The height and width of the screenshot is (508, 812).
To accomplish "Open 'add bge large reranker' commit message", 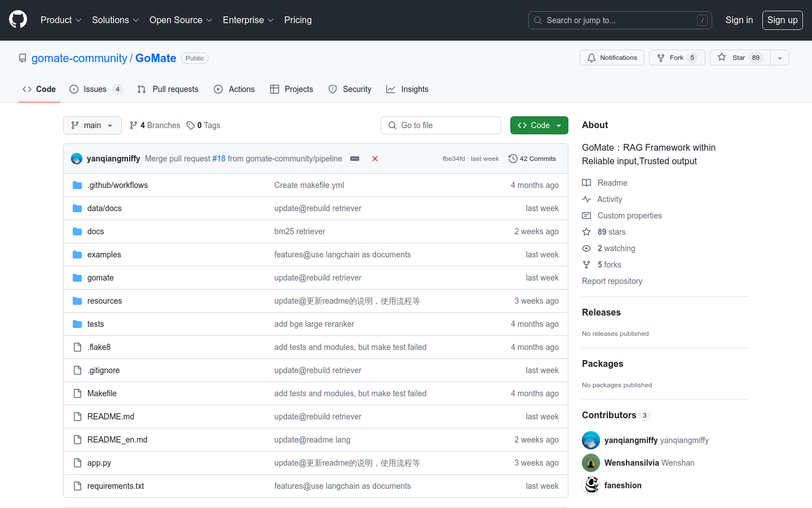I will coord(314,324).
